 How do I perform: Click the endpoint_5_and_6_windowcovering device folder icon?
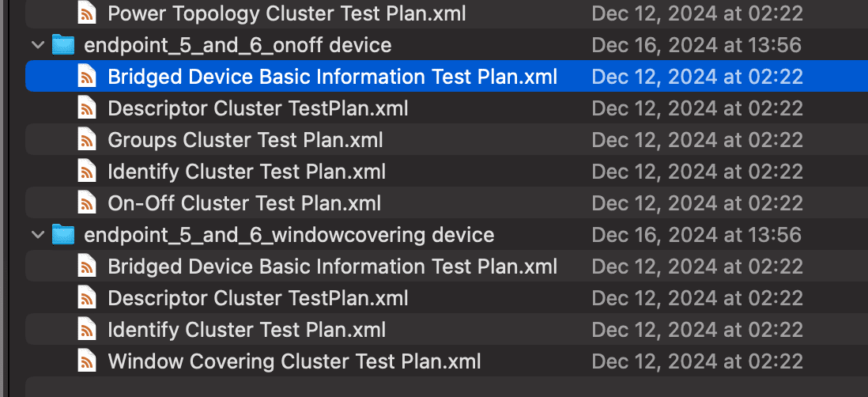click(63, 235)
